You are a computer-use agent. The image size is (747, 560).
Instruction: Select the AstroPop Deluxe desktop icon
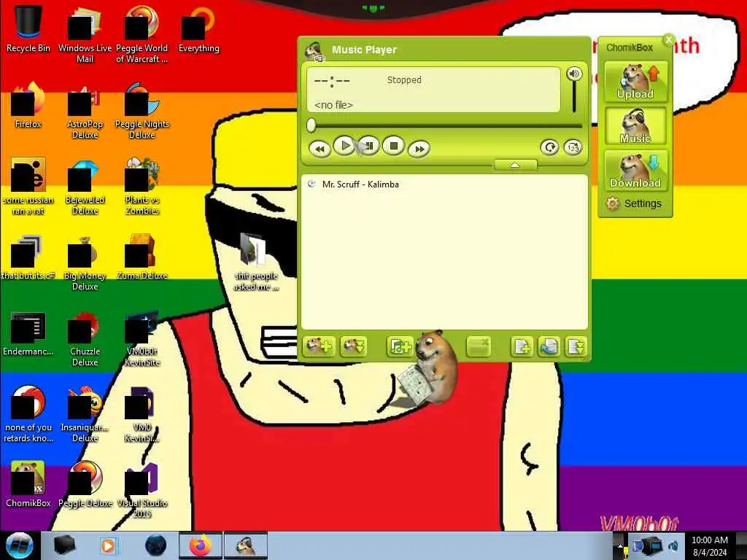pos(85,111)
